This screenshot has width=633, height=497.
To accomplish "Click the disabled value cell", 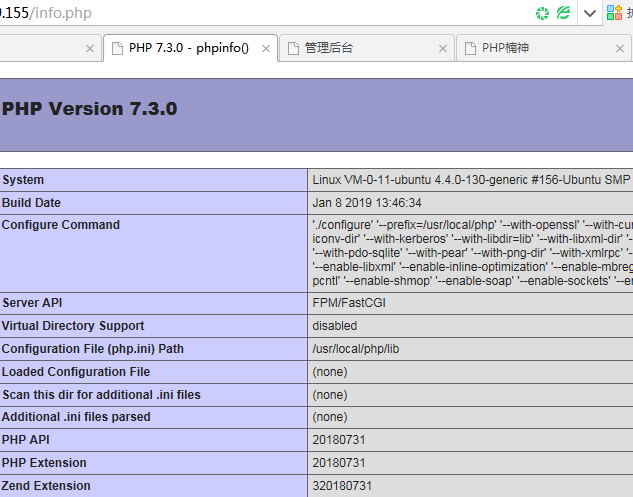I will (x=335, y=326).
